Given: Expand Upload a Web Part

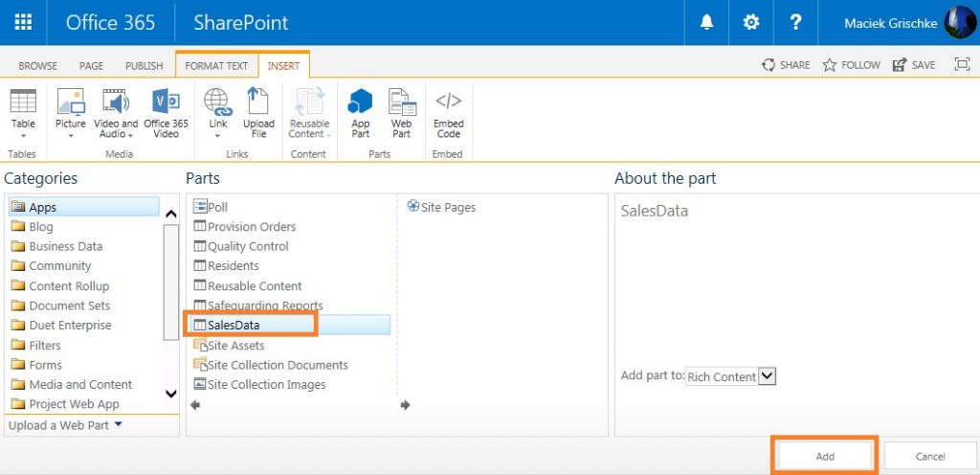Looking at the screenshot, I should 66,425.
